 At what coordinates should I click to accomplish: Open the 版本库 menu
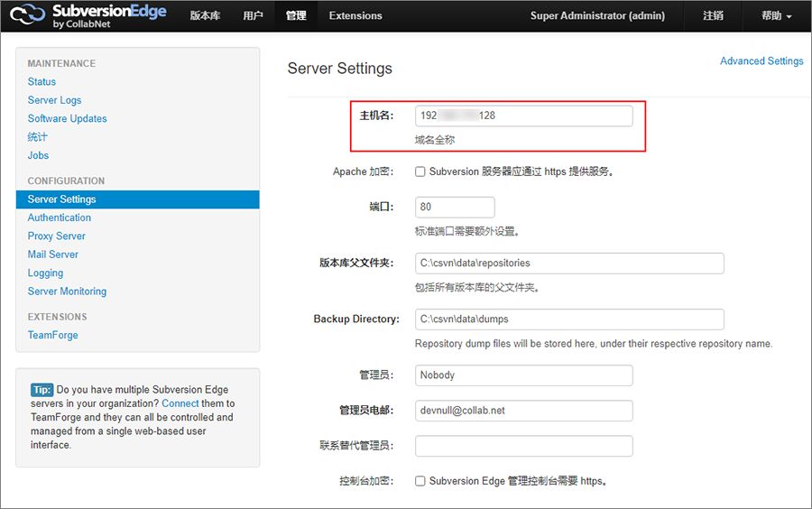pyautogui.click(x=205, y=16)
